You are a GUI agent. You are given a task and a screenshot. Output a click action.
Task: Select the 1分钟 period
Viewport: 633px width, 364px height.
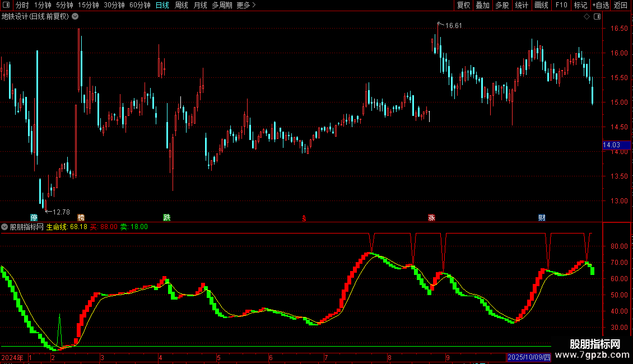(43, 5)
